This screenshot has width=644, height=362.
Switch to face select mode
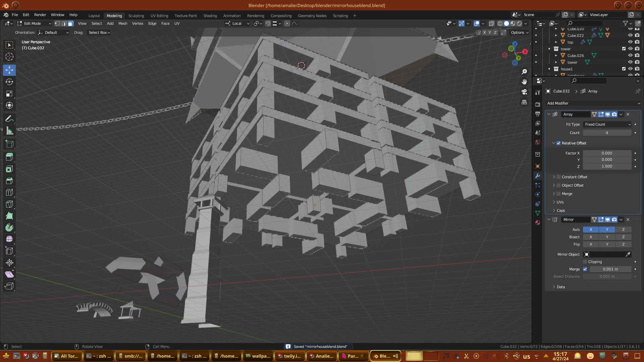click(70, 23)
